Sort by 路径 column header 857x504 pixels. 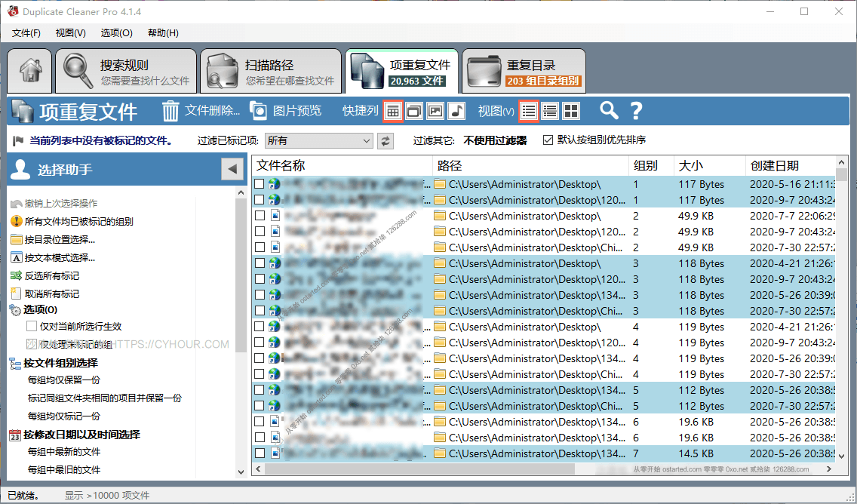(x=530, y=166)
